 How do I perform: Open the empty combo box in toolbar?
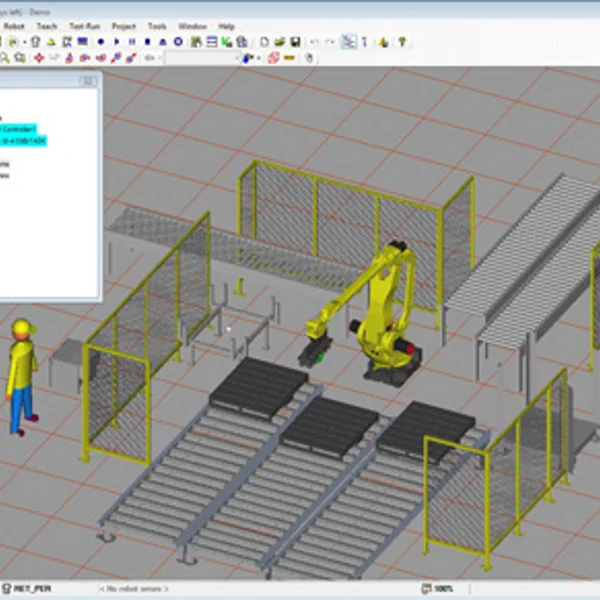coord(202,58)
